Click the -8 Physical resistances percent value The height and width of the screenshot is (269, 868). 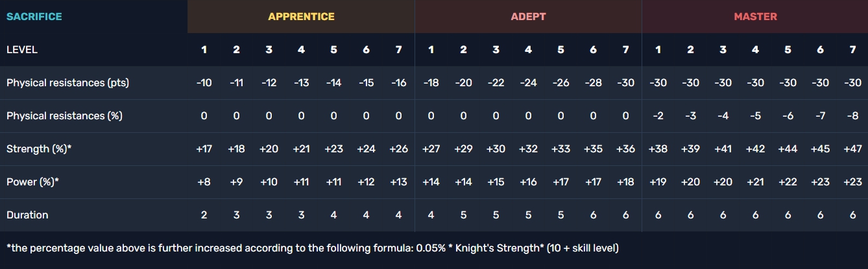[x=852, y=116]
